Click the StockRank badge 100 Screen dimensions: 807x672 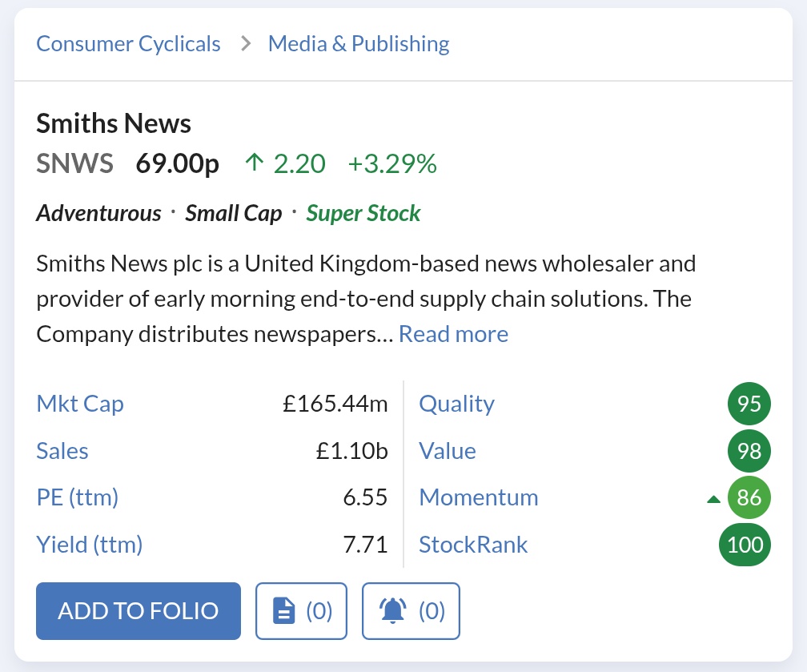coord(745,545)
